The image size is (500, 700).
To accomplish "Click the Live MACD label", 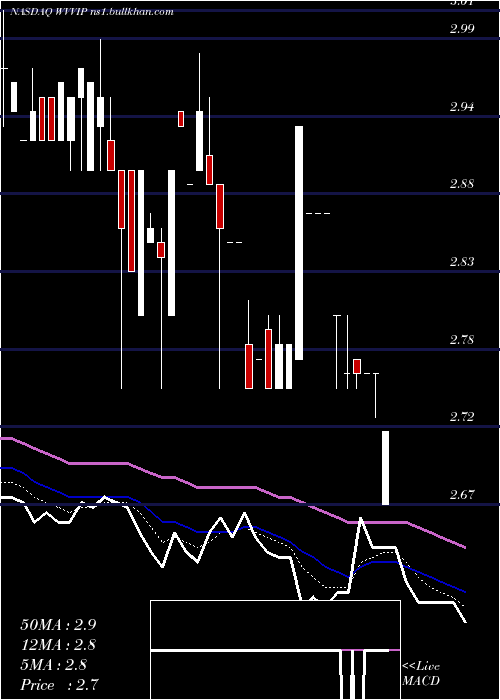I will (421, 673).
